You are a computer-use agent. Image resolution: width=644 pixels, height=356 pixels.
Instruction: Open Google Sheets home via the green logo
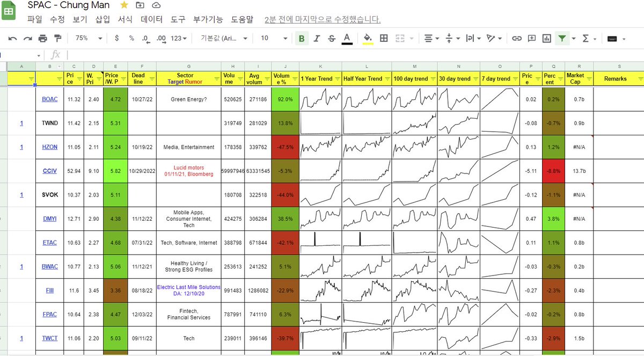point(9,11)
